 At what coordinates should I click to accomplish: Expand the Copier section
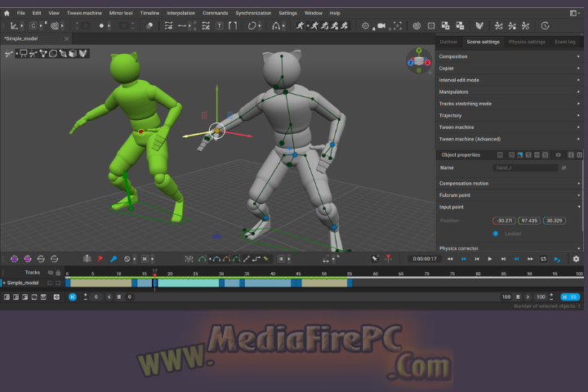tap(510, 69)
